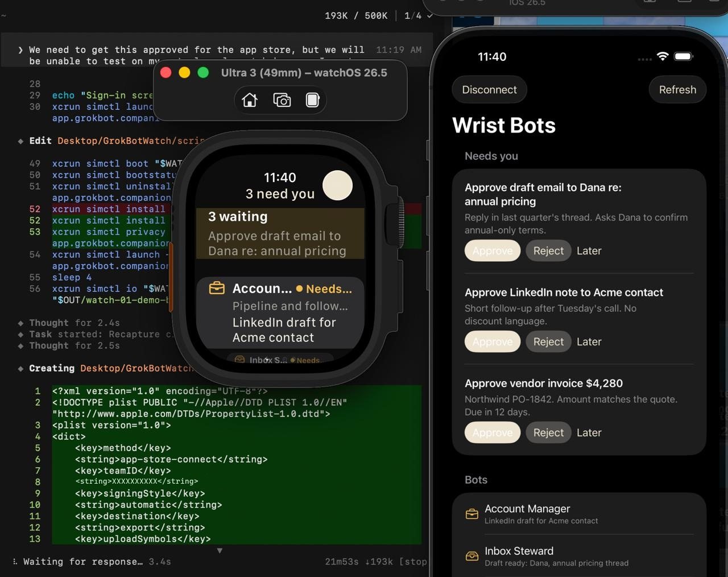Click the "Task started: Recapture" line
Viewport: 728px width, 577px height.
point(100,334)
